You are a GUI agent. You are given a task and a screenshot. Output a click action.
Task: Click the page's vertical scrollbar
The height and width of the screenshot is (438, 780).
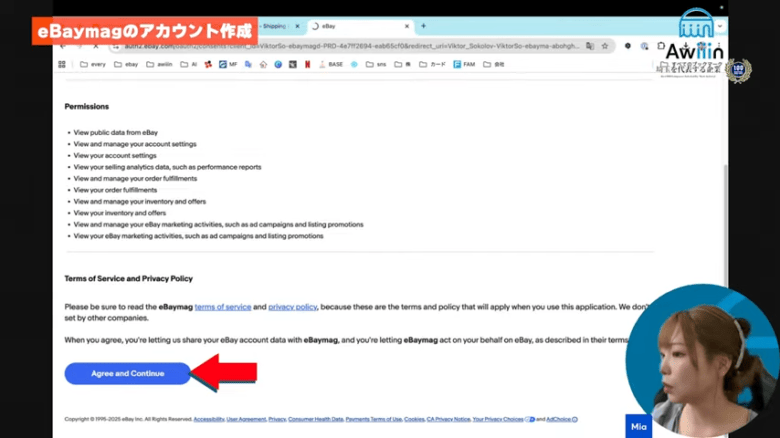pyautogui.click(x=725, y=250)
